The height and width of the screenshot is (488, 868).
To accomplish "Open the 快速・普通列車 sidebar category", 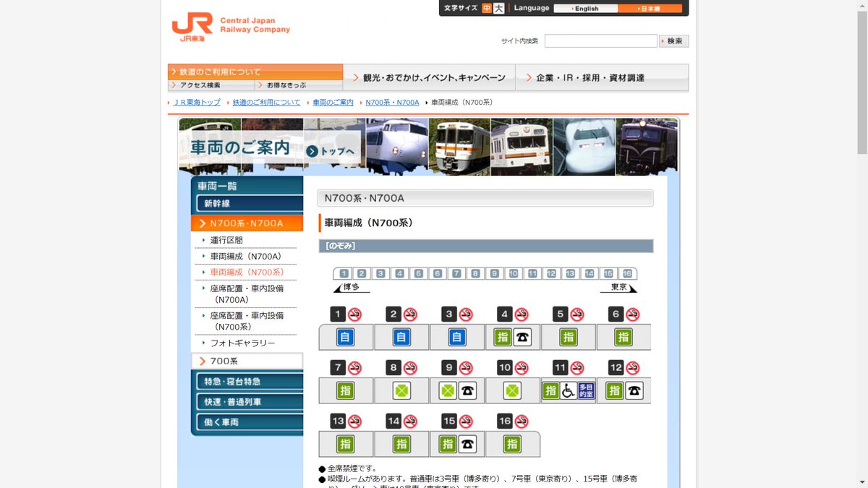I will click(x=250, y=401).
